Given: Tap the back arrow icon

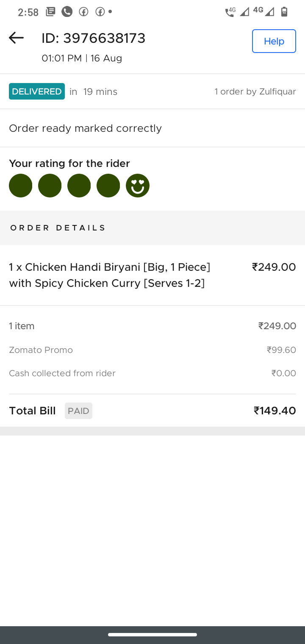Looking at the screenshot, I should (x=16, y=38).
